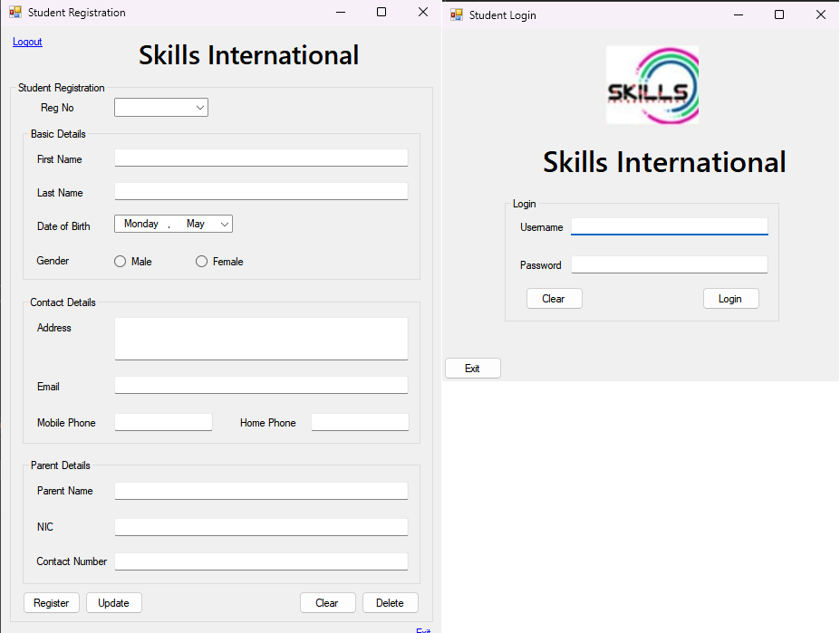The height and width of the screenshot is (633, 840).
Task: Click Clear button in Student Login window
Action: click(554, 299)
